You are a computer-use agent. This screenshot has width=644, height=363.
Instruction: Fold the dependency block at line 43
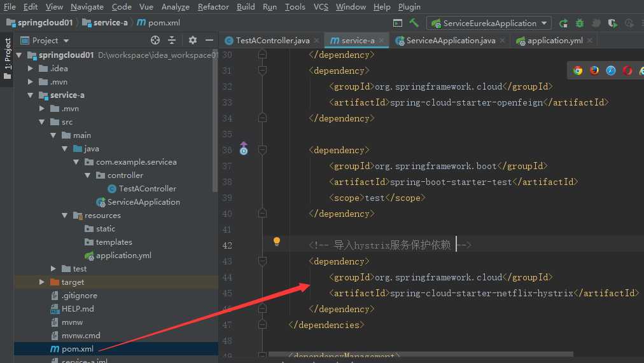[x=262, y=261]
